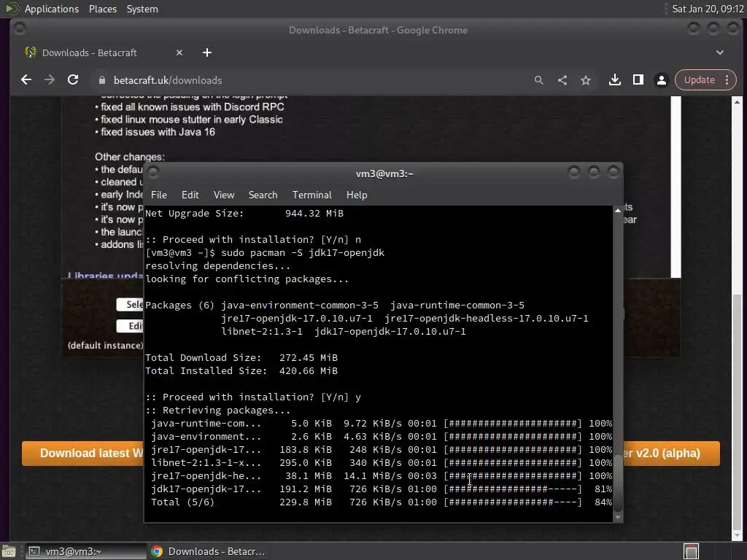747x560 pixels.
Task: Open terminal Terminal menu
Action: coord(311,195)
